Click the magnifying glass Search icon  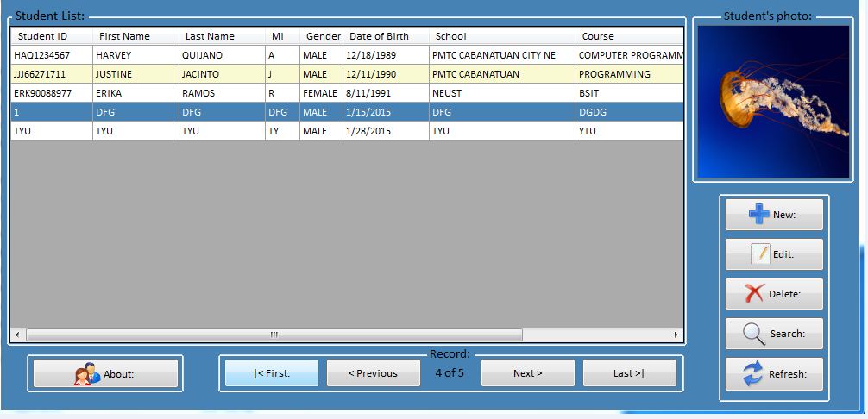pos(755,334)
